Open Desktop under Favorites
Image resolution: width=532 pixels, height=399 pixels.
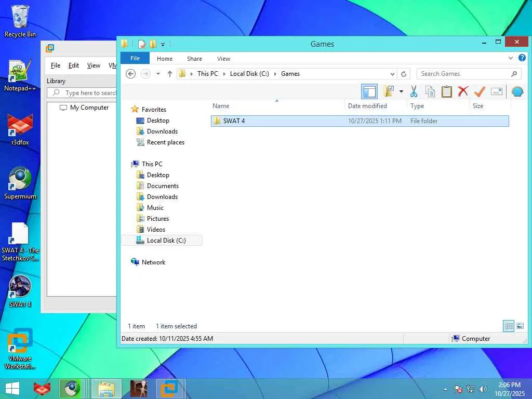click(158, 121)
